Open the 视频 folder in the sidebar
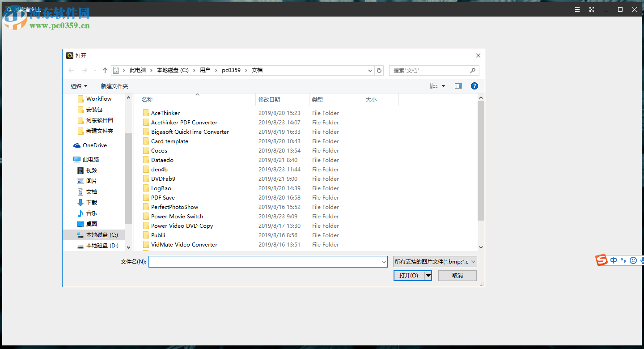The image size is (644, 349). (87, 170)
